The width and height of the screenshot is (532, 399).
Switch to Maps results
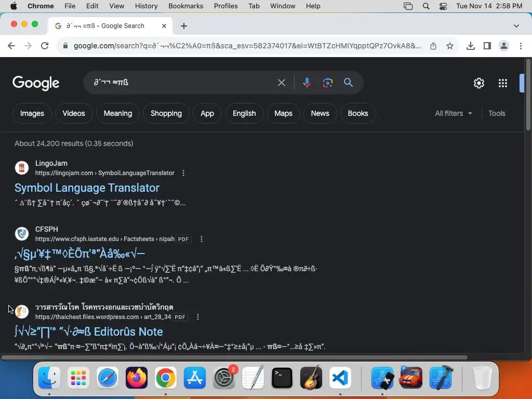pyautogui.click(x=283, y=113)
